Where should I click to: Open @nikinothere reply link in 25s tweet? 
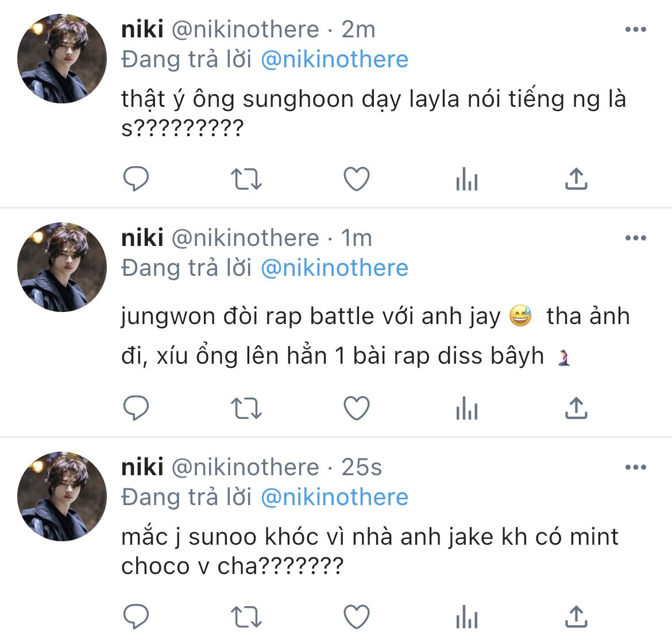click(x=334, y=497)
